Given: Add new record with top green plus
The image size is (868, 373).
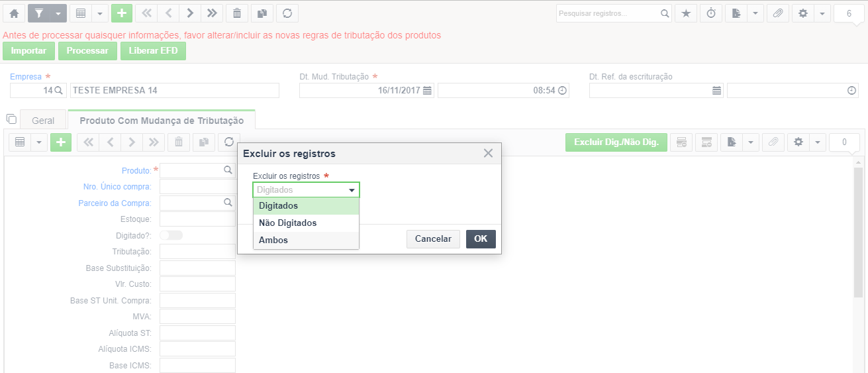Looking at the screenshot, I should point(122,13).
